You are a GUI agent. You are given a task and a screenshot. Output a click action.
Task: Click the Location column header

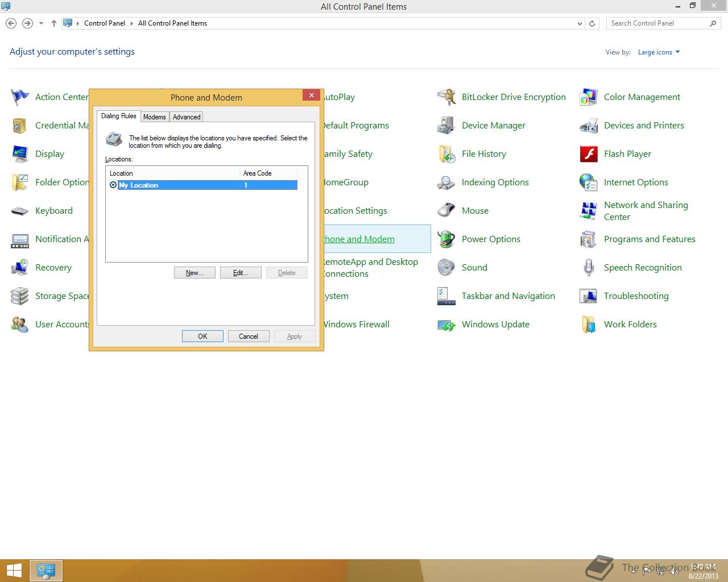pos(173,173)
